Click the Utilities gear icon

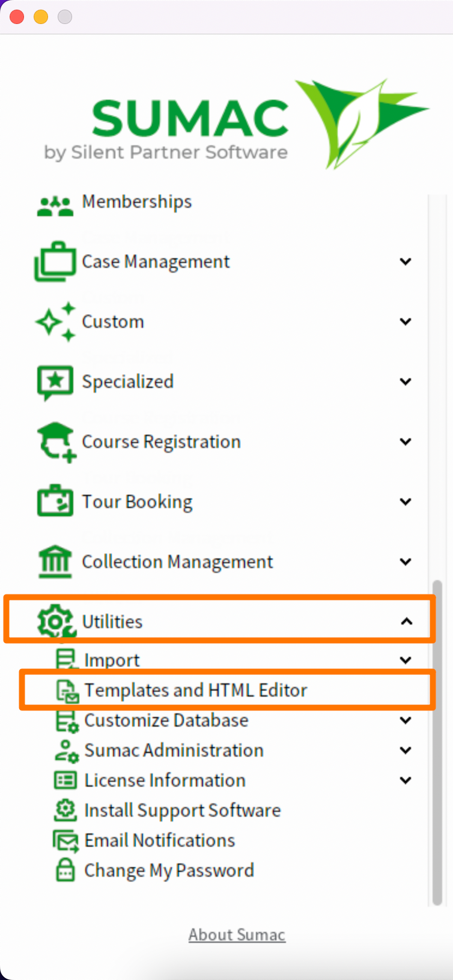click(x=56, y=621)
